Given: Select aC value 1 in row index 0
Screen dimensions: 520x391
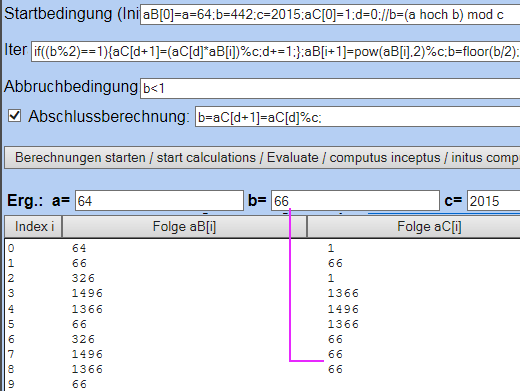Looking at the screenshot, I should tap(331, 248).
